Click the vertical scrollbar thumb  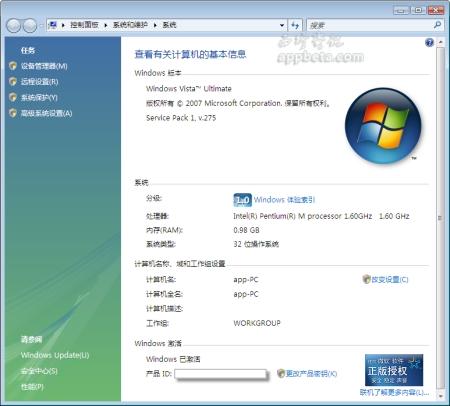[440, 218]
